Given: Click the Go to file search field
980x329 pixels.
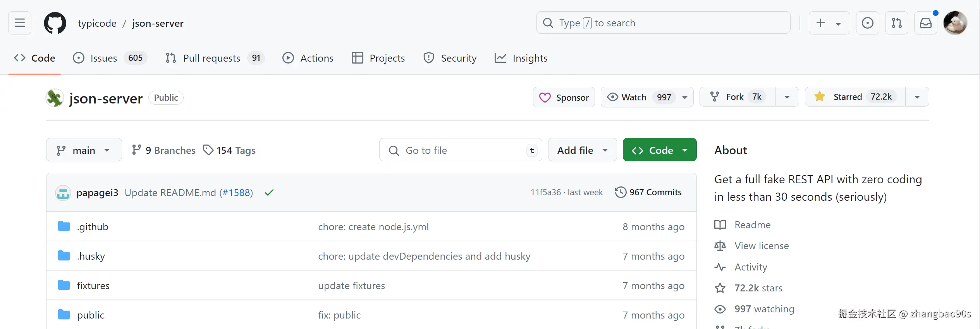Looking at the screenshot, I should tap(460, 150).
